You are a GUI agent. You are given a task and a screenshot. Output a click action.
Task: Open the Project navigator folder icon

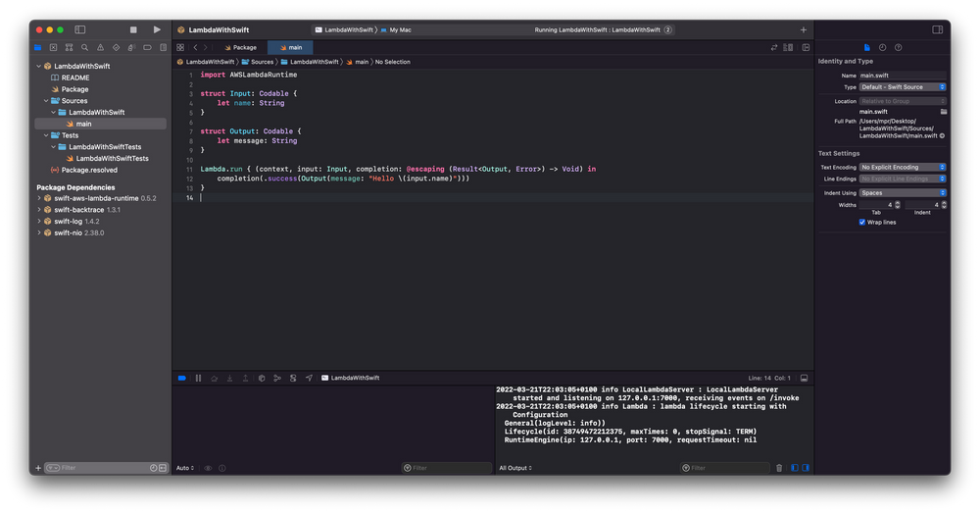click(x=38, y=47)
